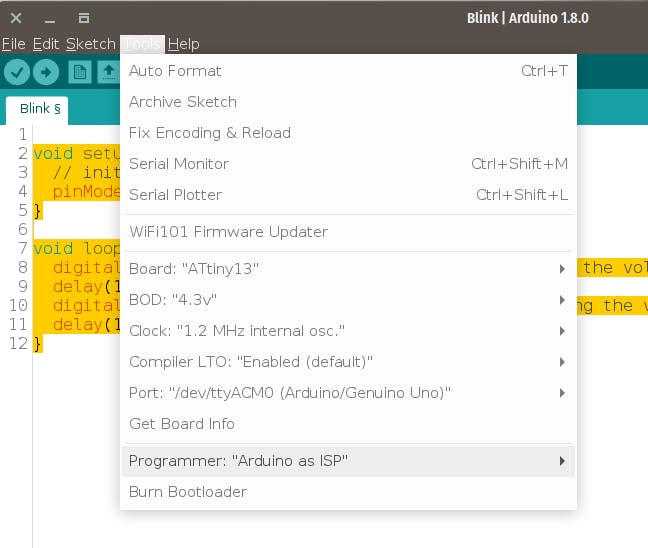Open the Sketch menu
Image resolution: width=648 pixels, height=548 pixels.
click(91, 44)
